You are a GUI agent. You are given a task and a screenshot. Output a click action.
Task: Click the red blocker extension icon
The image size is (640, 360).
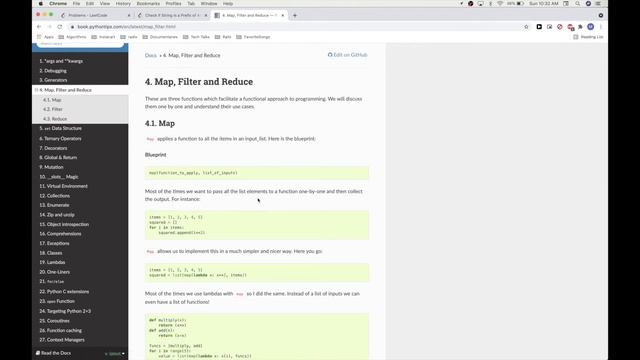pos(560,27)
